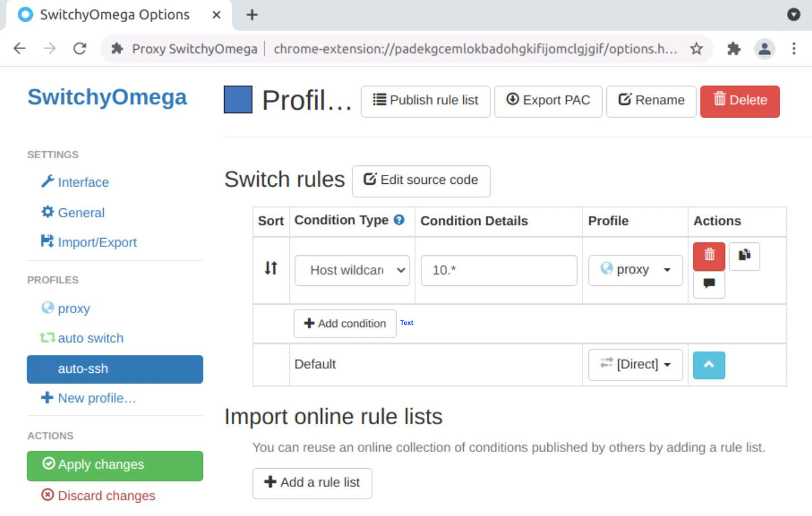Click Edit source code
This screenshot has height=516, width=812.
(x=421, y=181)
